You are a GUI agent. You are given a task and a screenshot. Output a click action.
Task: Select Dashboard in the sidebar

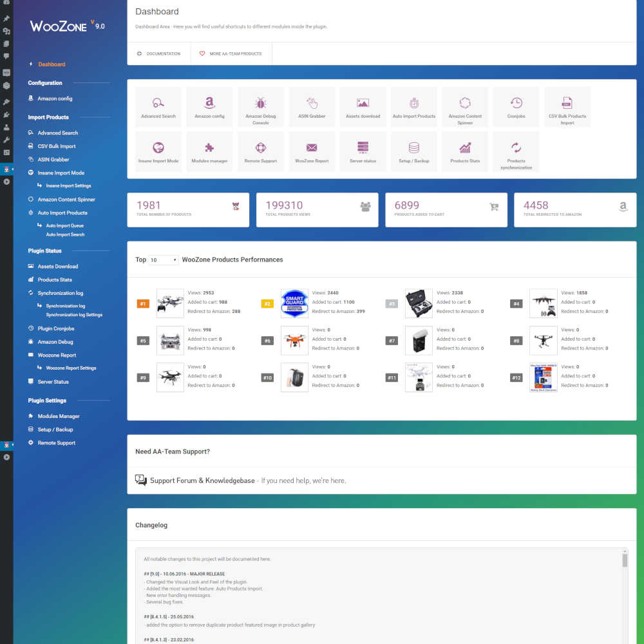(52, 64)
